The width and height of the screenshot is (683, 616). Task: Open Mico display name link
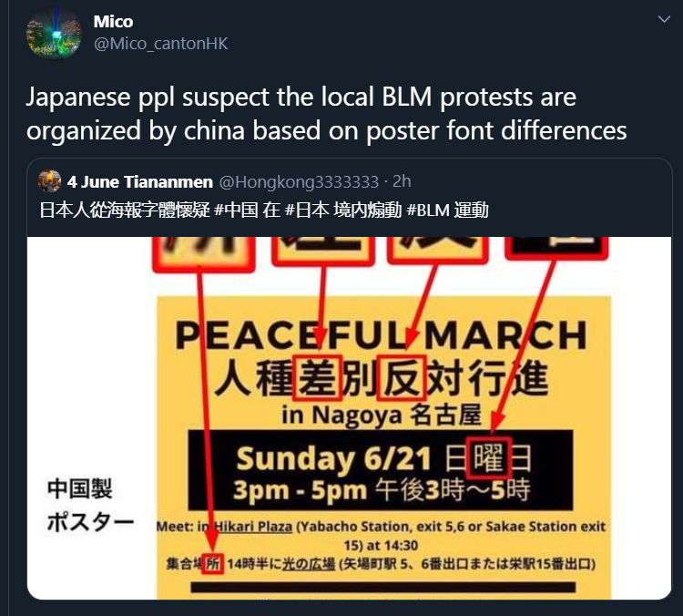113,21
